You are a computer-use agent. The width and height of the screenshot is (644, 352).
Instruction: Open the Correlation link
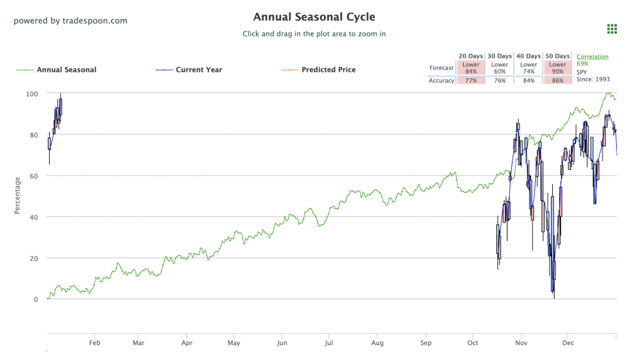pos(592,57)
